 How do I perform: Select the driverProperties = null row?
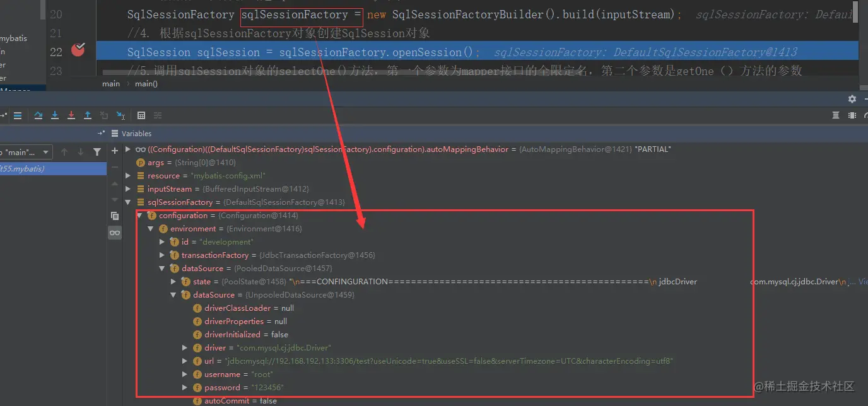pyautogui.click(x=240, y=322)
